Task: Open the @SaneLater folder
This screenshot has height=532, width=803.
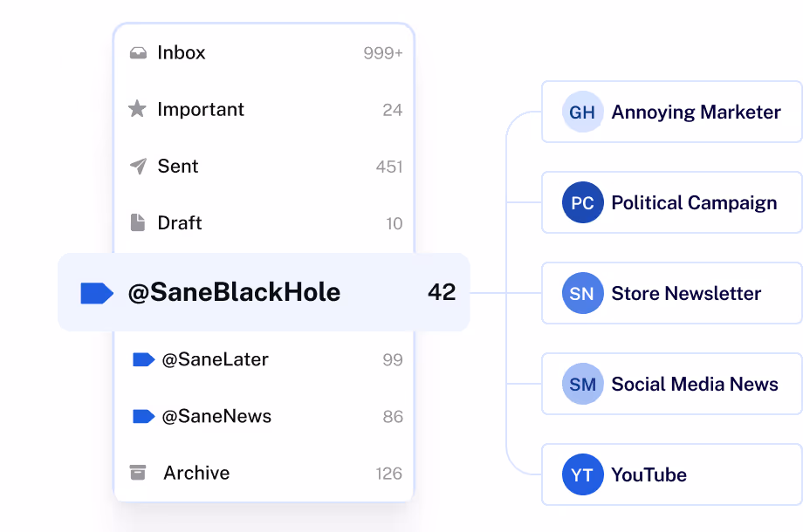Action: tap(264, 359)
